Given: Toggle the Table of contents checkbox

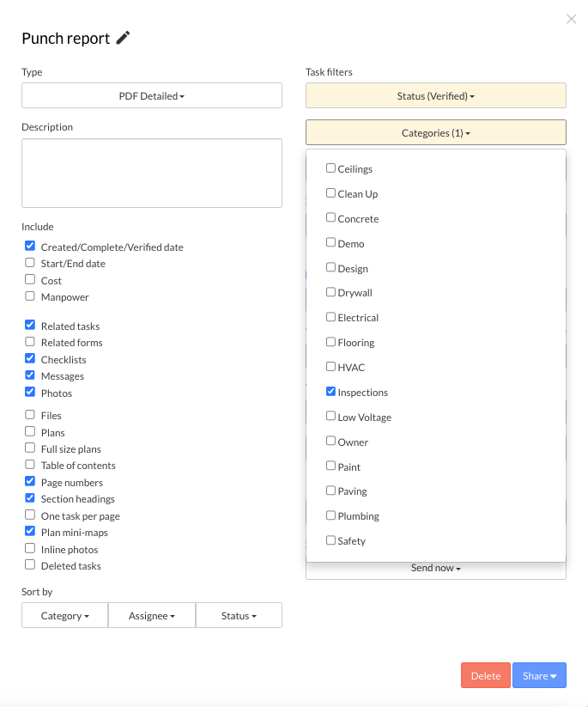Looking at the screenshot, I should pyautogui.click(x=30, y=466).
